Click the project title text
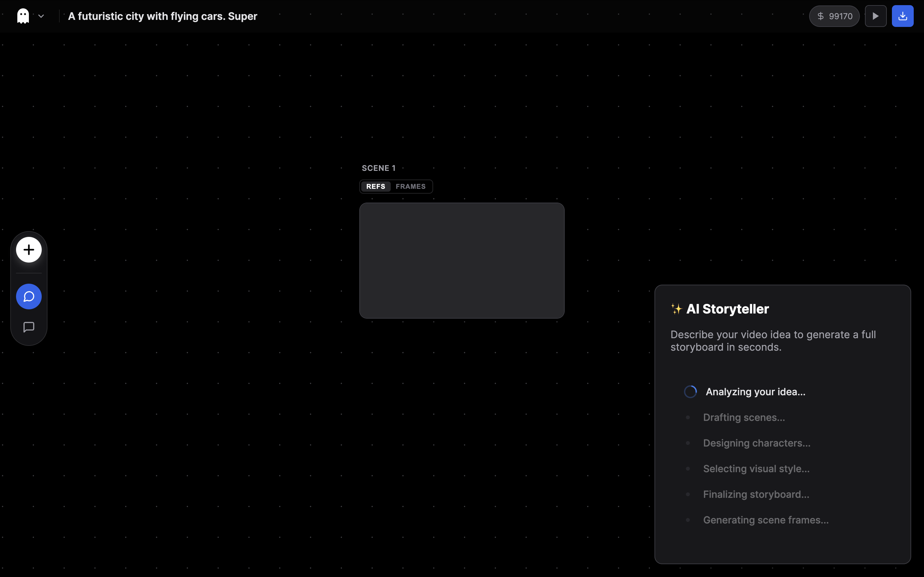 (163, 16)
